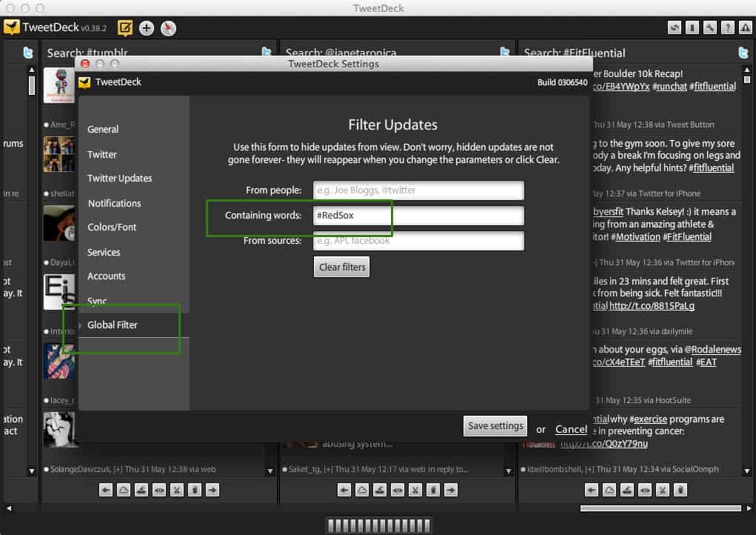
Task: Click the Cancel link in settings dialog
Action: tap(571, 429)
